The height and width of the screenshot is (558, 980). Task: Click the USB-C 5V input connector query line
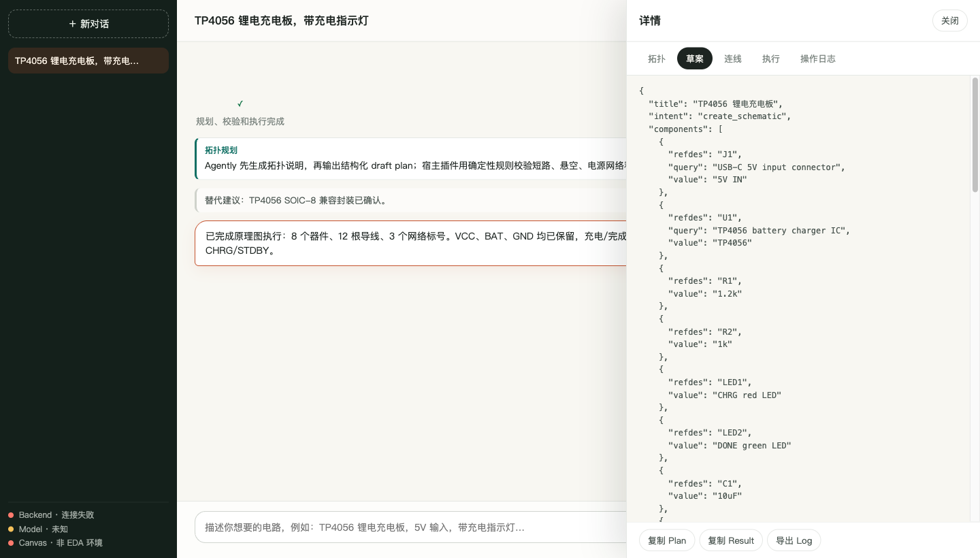click(x=757, y=167)
